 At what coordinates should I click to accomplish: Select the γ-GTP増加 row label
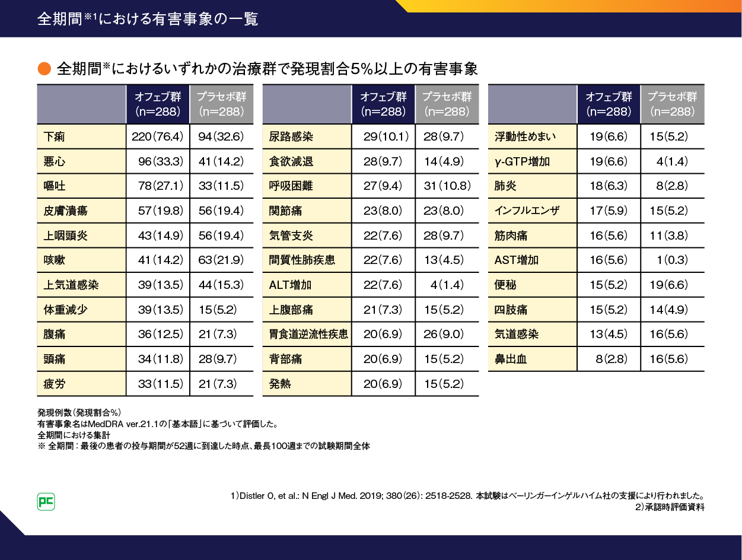523,161
